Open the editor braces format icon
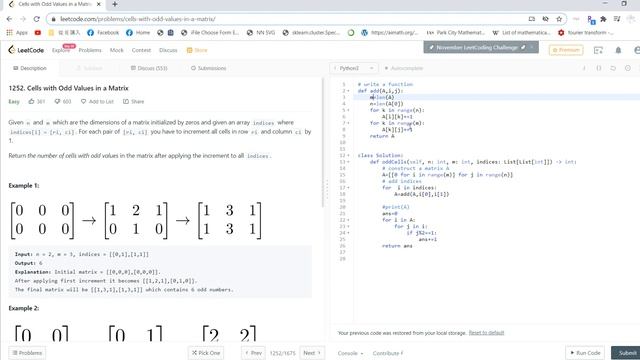640x360 pixels. point(599,68)
